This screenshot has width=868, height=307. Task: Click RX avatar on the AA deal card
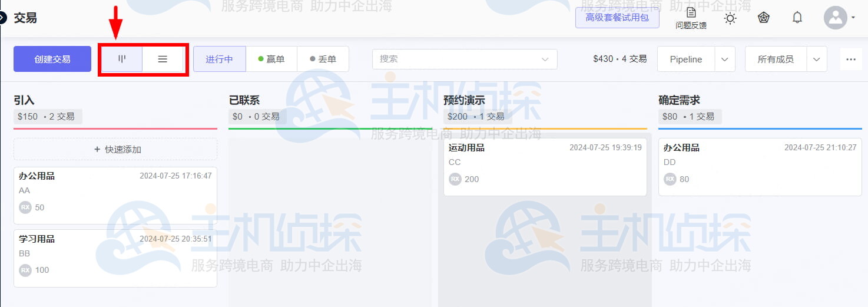(x=25, y=207)
